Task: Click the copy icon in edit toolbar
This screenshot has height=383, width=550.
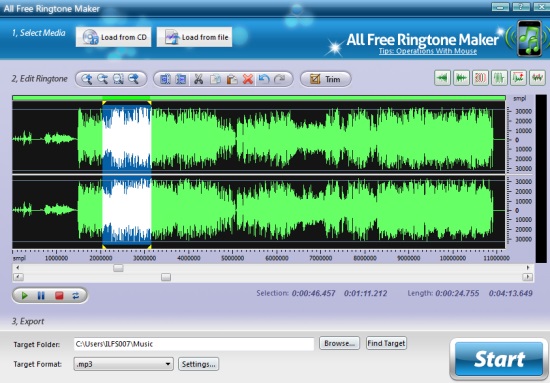Action: pyautogui.click(x=215, y=79)
